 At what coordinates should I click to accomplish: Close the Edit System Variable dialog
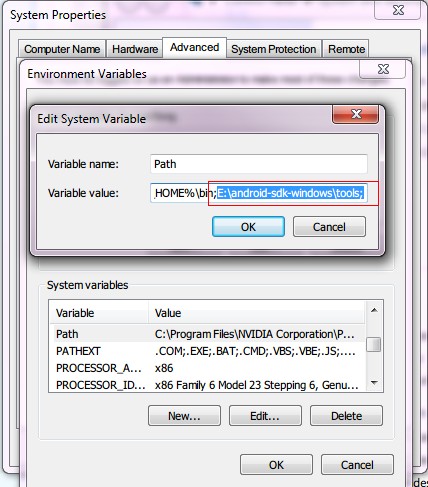355,114
